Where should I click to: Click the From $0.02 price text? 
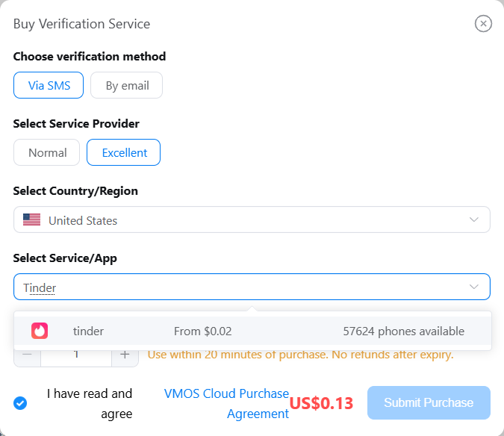point(203,331)
